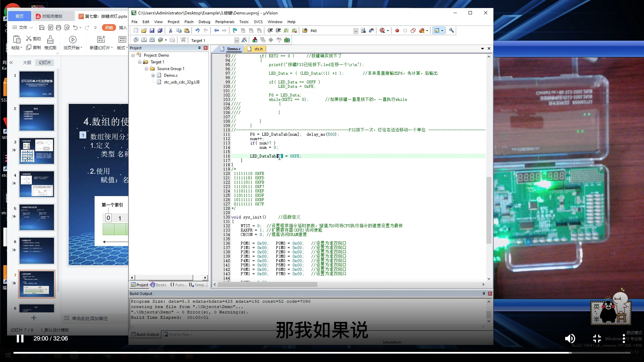
Task: Collapse the Source Group 1 folder node
Action: coord(147,69)
